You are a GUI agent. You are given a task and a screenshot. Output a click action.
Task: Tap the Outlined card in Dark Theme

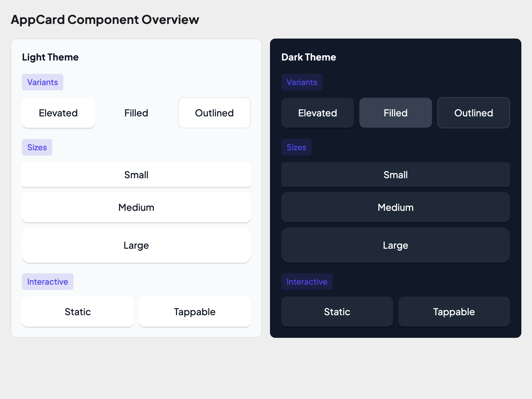[x=473, y=113]
